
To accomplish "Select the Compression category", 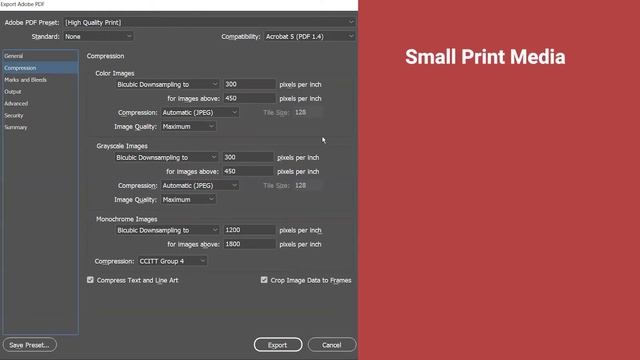I will 40,68.
